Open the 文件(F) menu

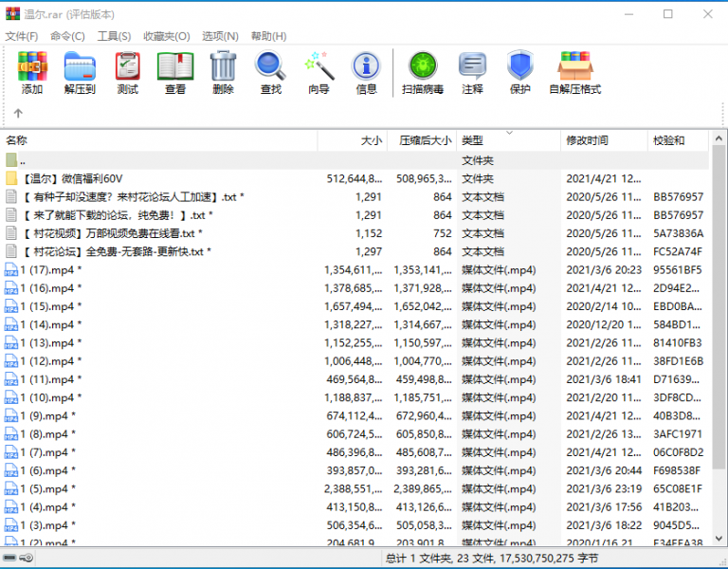pos(22,36)
